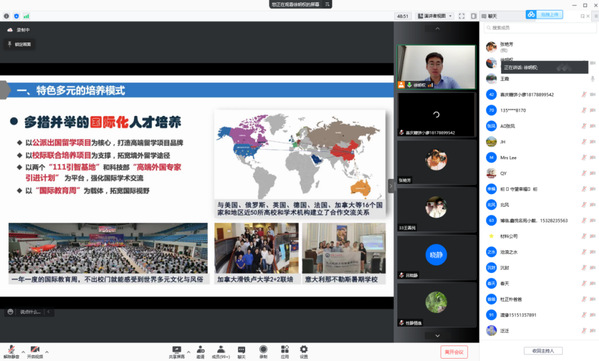599x361 pixels.
Task: Toggle the side panel layout icon
Action: pyautogui.click(x=474, y=16)
